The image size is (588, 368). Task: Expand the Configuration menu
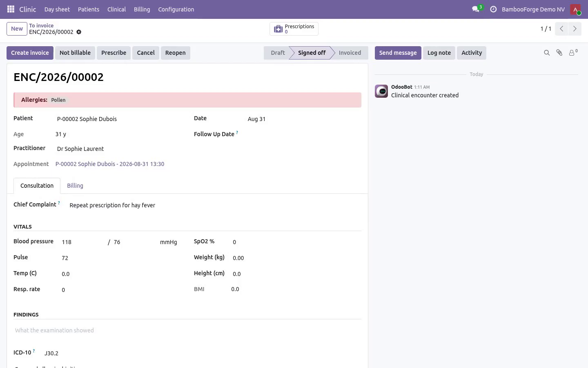coord(176,9)
